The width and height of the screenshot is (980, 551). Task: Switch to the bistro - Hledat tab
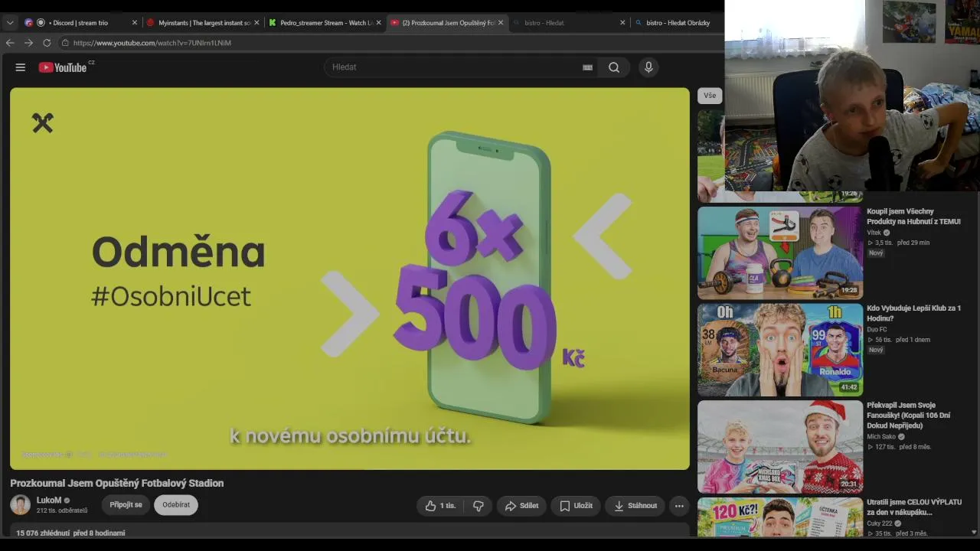(569, 23)
